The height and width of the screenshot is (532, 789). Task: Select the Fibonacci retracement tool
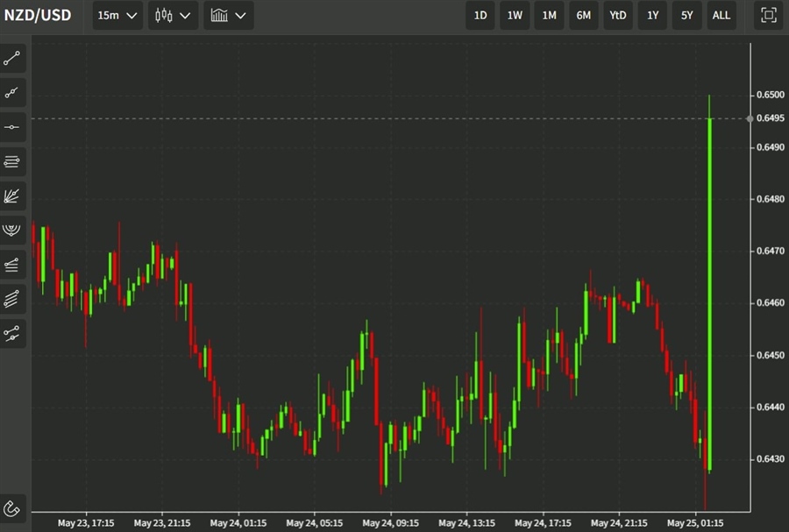point(12,265)
